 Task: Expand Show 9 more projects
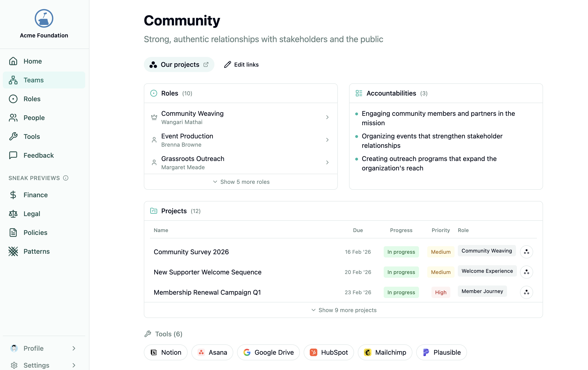(343, 310)
